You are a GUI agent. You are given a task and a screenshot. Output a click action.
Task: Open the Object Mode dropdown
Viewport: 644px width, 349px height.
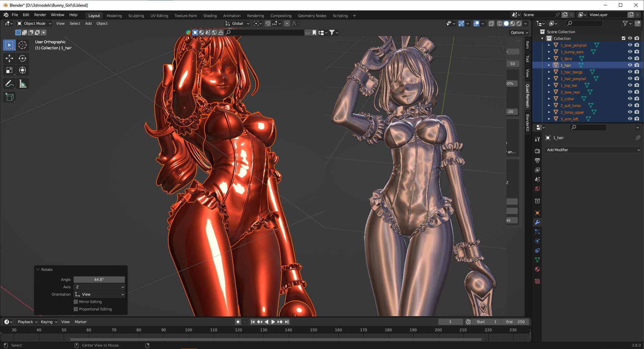(34, 23)
